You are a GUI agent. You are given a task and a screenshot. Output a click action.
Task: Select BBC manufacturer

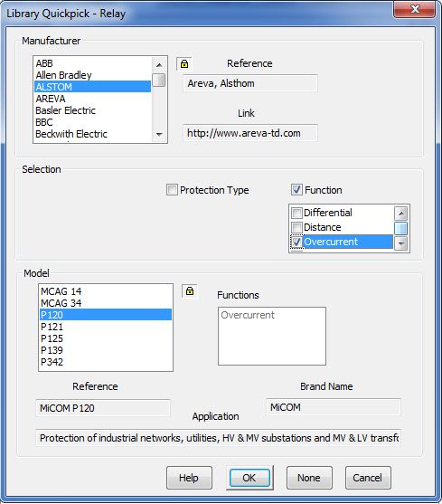coord(92,122)
